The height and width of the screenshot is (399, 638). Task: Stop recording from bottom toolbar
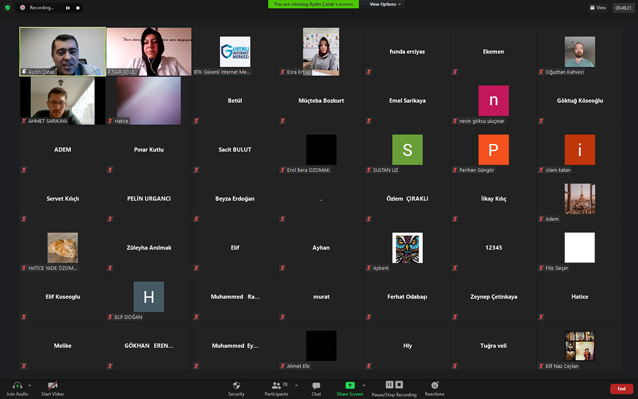pyautogui.click(x=399, y=384)
